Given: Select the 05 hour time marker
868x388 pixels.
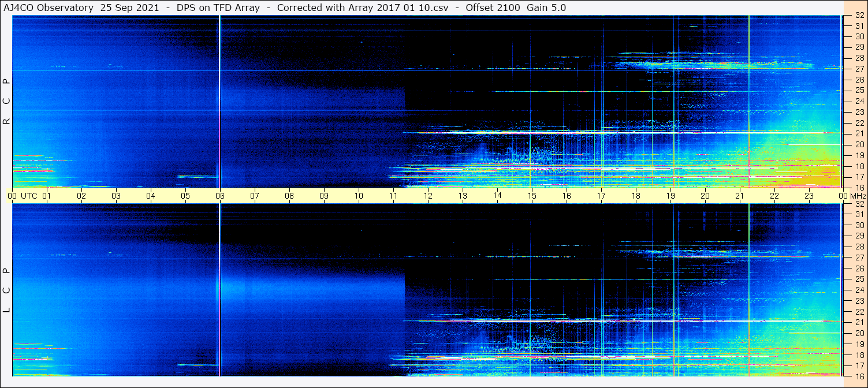Looking at the screenshot, I should click(x=185, y=196).
